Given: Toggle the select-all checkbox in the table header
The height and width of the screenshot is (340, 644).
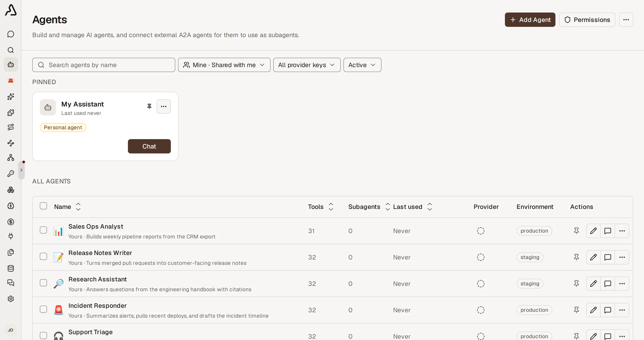Looking at the screenshot, I should point(43,206).
